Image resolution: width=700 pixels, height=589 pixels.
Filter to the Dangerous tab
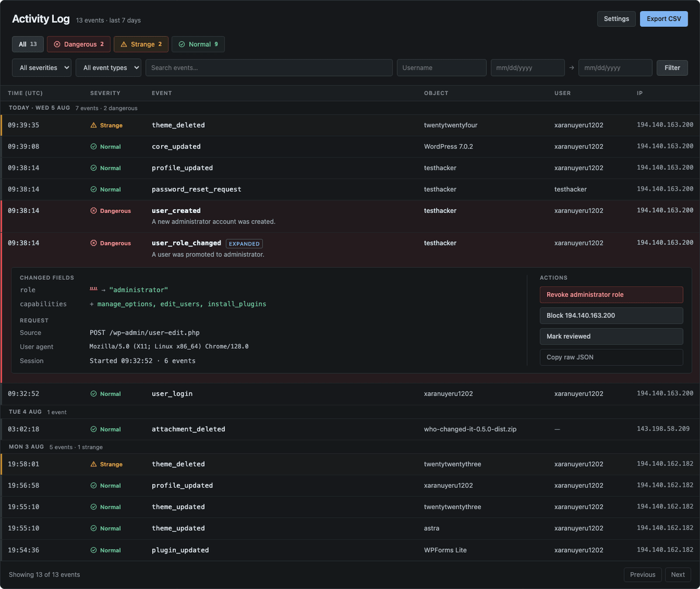79,44
